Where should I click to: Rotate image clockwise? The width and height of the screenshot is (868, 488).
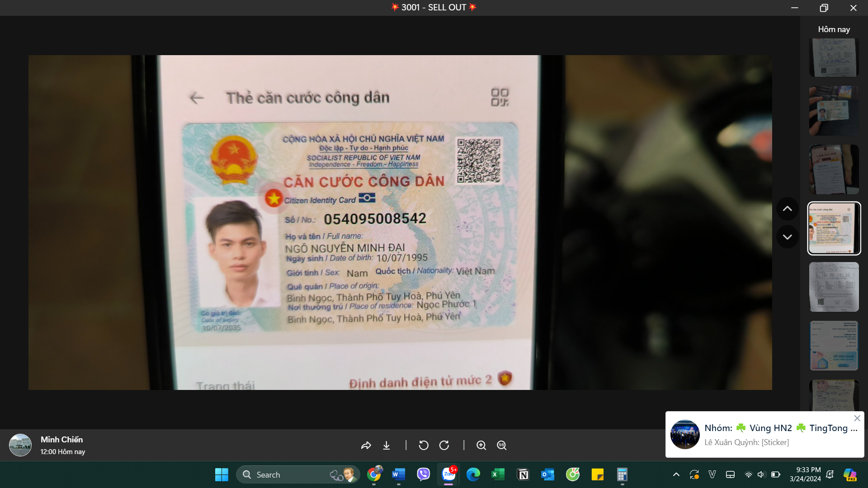(x=444, y=446)
